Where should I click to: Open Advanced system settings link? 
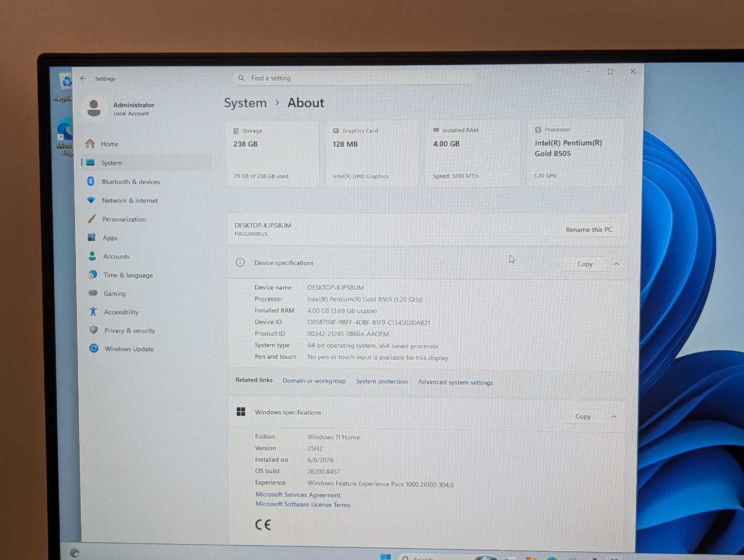[456, 382]
